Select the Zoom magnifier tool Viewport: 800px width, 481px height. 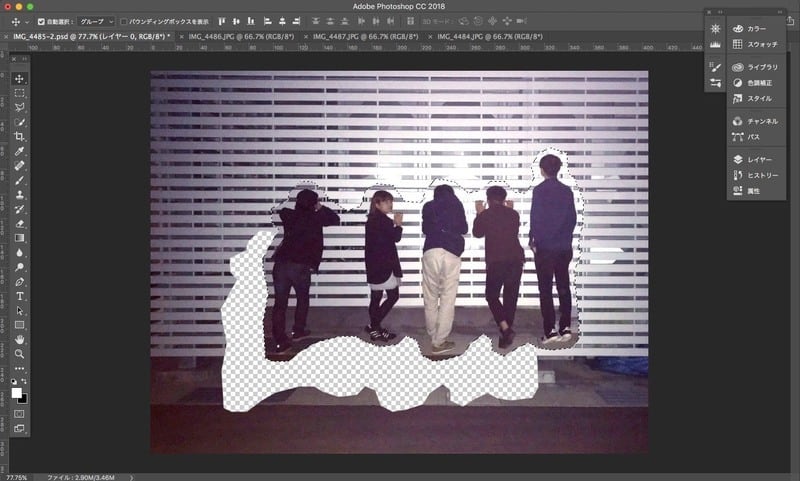tap(19, 354)
